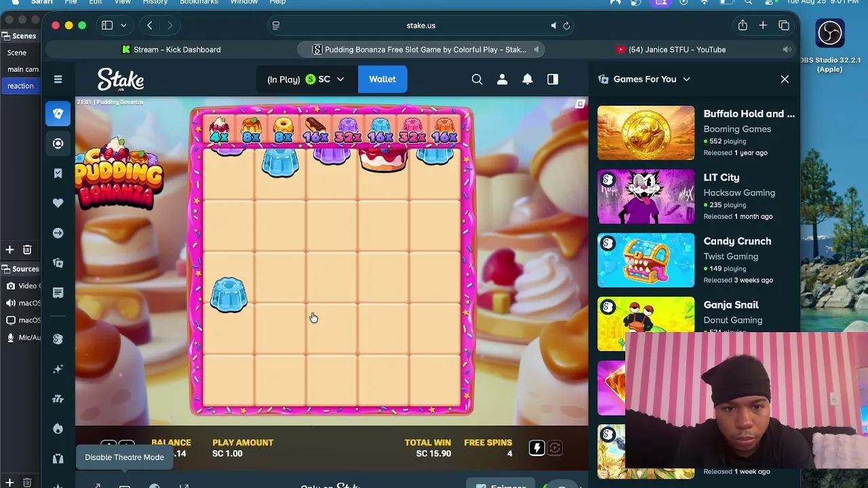The height and width of the screenshot is (488, 868).
Task: Open the triple-seven slots icon in the sidebar
Action: 58,399
